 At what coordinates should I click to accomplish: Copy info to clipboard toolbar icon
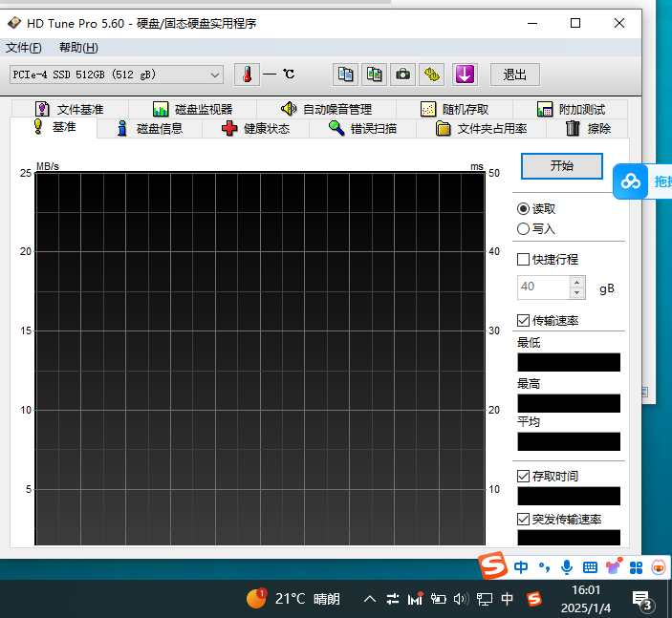click(345, 75)
